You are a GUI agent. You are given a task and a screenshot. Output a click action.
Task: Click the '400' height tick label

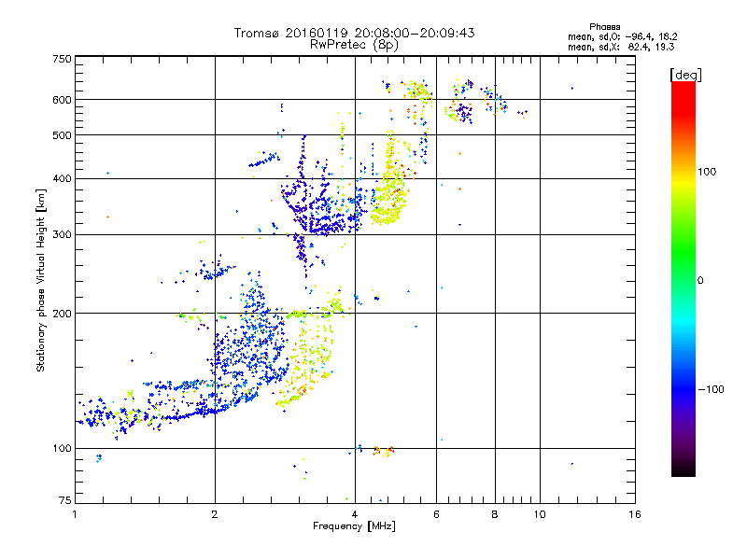pos(62,179)
